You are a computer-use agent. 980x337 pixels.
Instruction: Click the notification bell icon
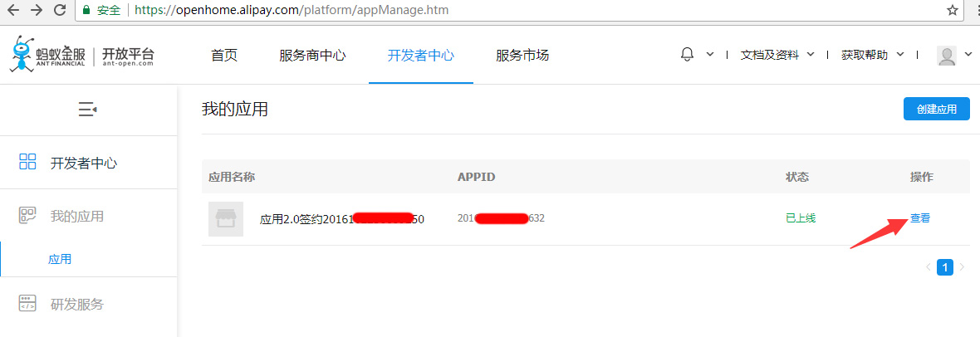[687, 55]
